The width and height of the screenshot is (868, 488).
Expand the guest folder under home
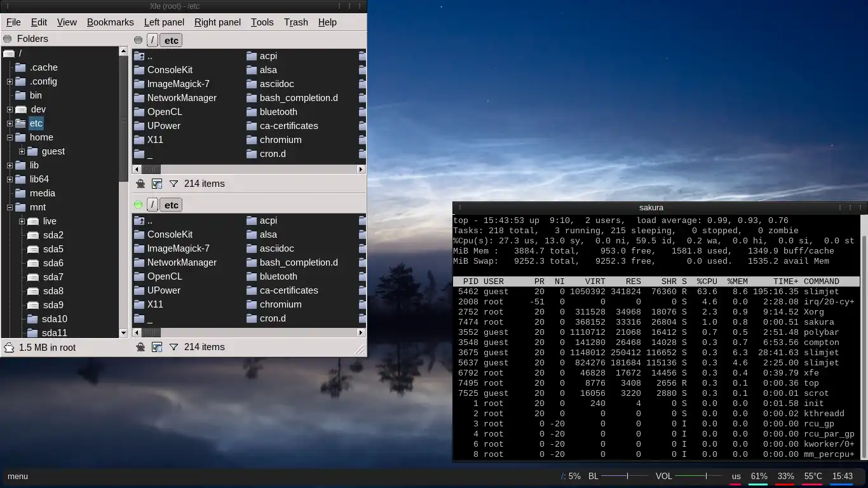tap(22, 151)
